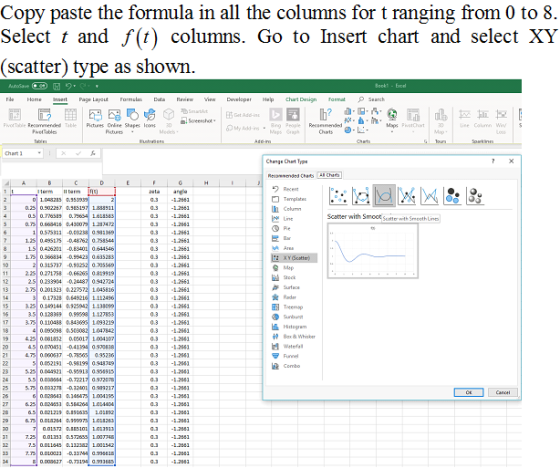Click the f(t) header cell D1
The image size is (560, 468).
[x=102, y=191]
